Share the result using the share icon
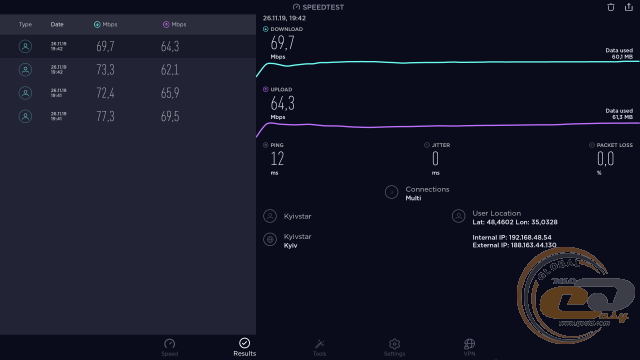This screenshot has height=360, width=640. (x=629, y=7)
